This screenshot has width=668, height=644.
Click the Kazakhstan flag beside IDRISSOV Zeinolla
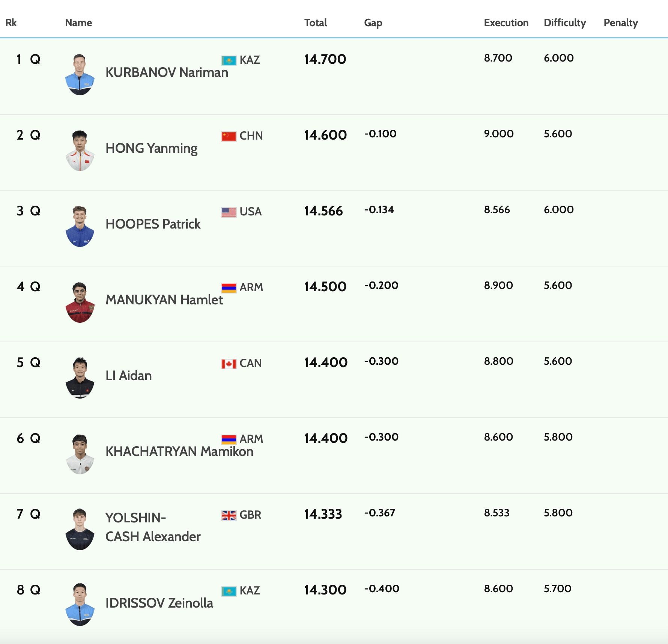tap(229, 591)
